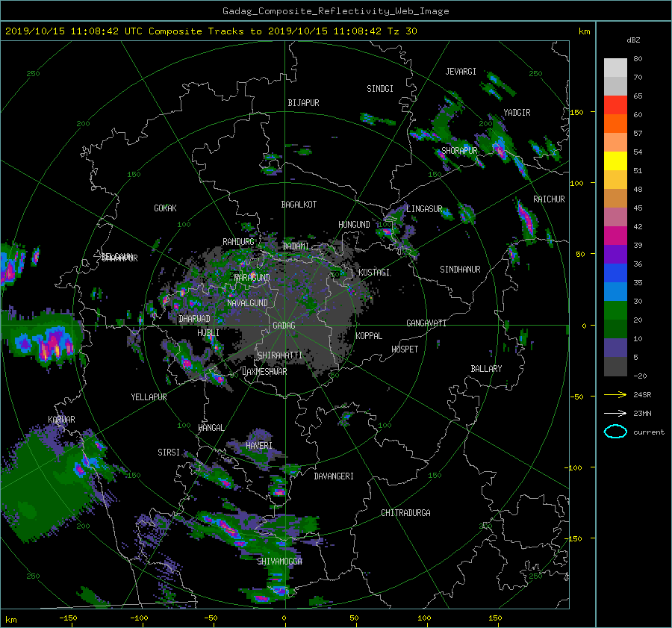Click the CHITRADURGA city label

[405, 513]
